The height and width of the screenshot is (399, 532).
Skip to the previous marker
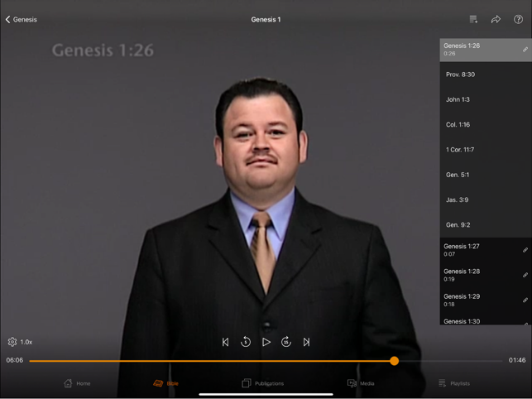tap(225, 342)
